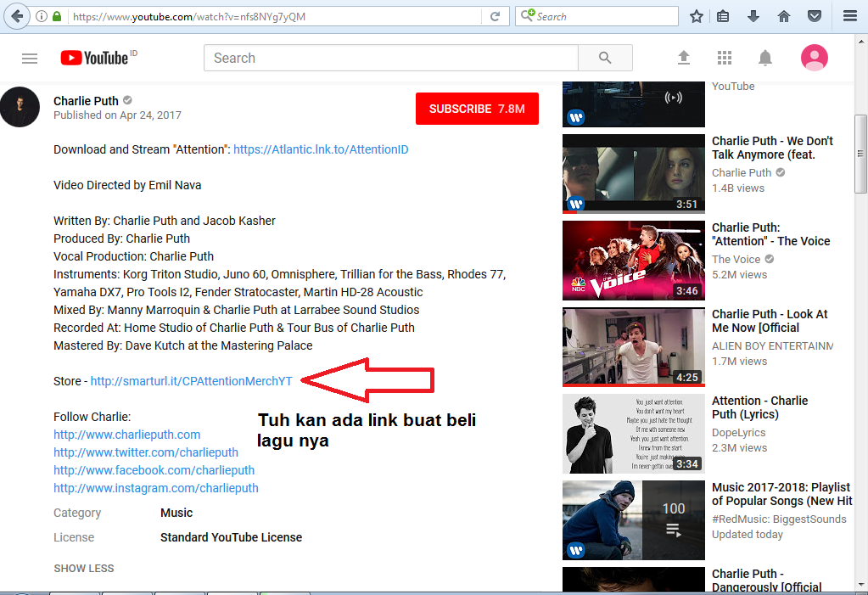The image size is (868, 595).
Task: Open We Don't Talk Anymore video thumbnail
Action: coord(634,174)
